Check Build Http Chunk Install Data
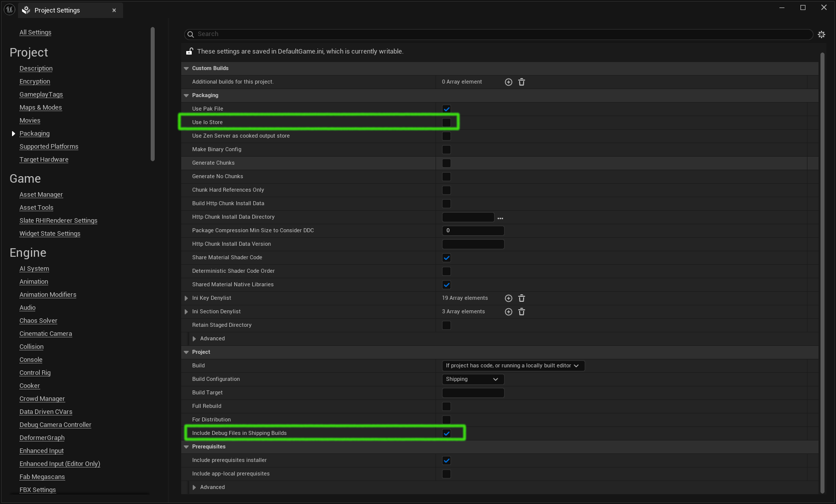836x504 pixels. (x=447, y=204)
